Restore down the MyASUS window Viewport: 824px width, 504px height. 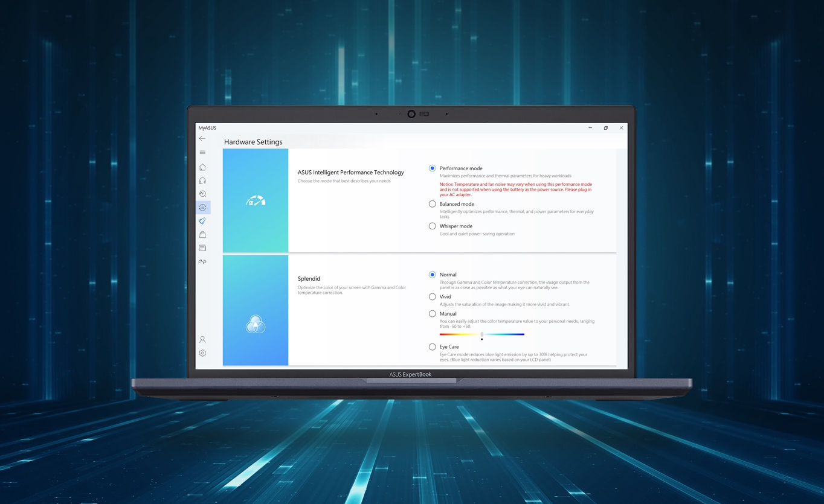coord(605,128)
